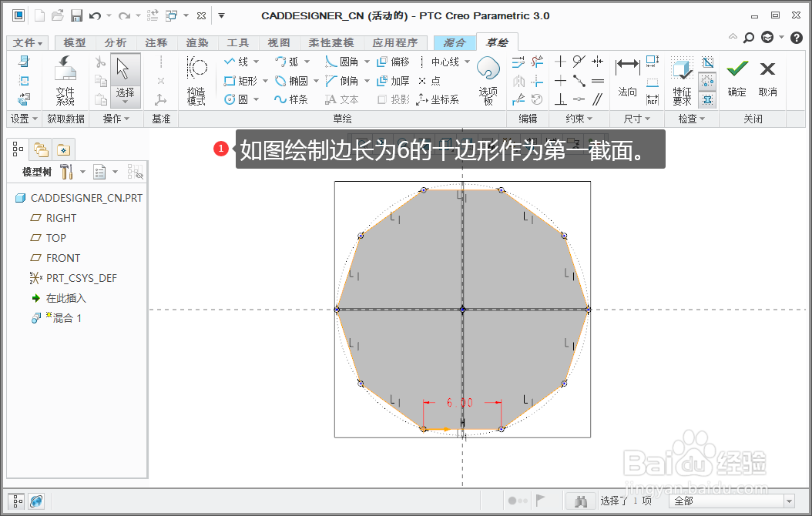The width and height of the screenshot is (812, 516).
Task: Redo the last action
Action: (x=124, y=16)
